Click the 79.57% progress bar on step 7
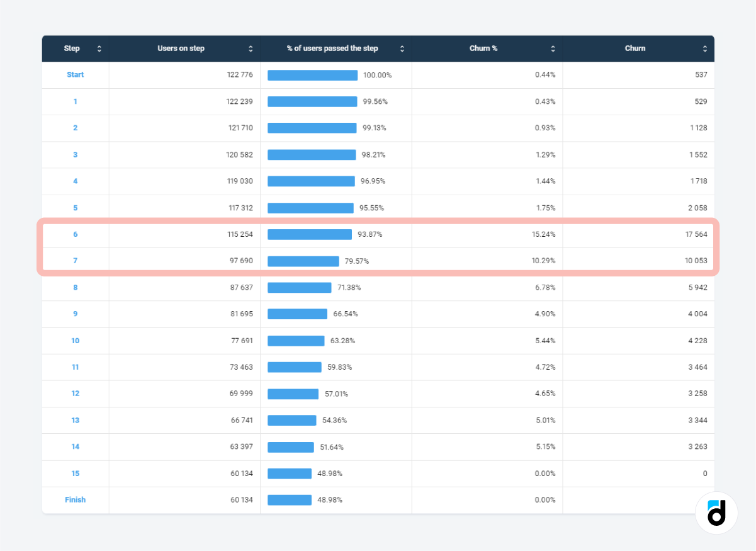Screen dimensions: 756x551 (303, 261)
